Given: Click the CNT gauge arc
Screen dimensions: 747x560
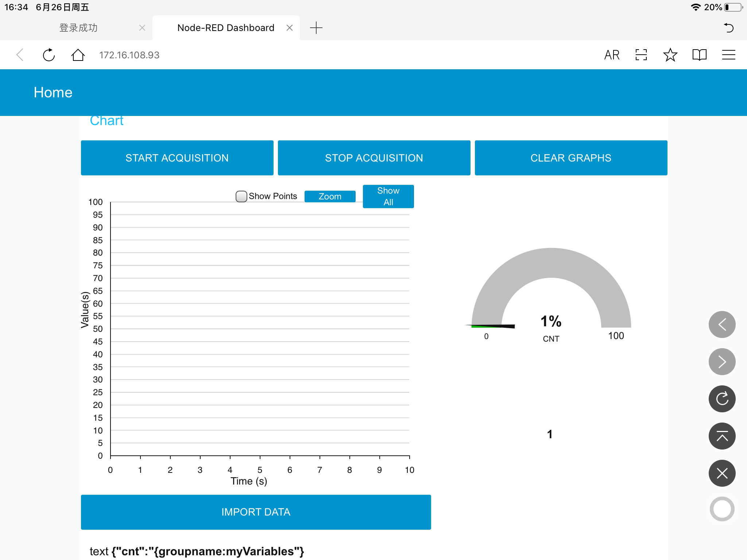Looking at the screenshot, I should [551, 263].
